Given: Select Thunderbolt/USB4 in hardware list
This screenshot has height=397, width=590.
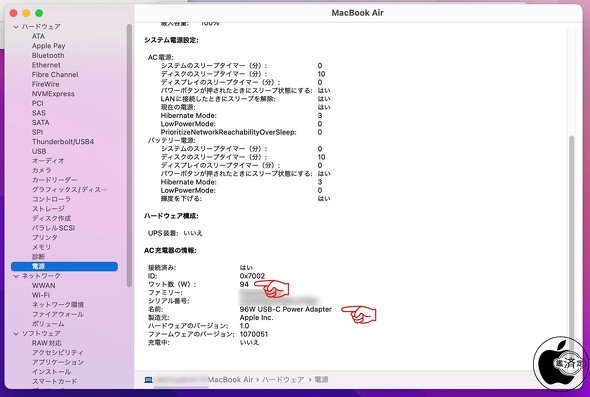Looking at the screenshot, I should pyautogui.click(x=63, y=141).
